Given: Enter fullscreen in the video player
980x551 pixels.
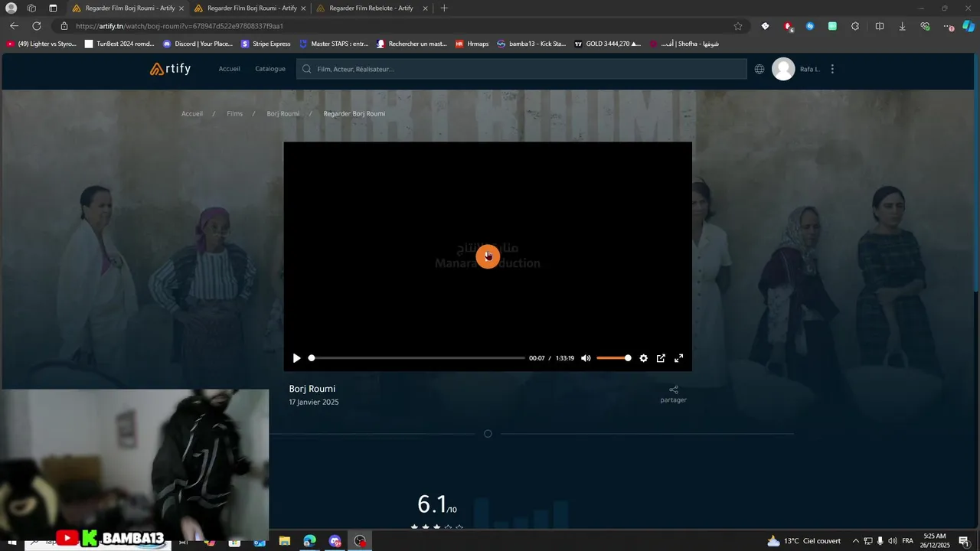Looking at the screenshot, I should point(678,358).
